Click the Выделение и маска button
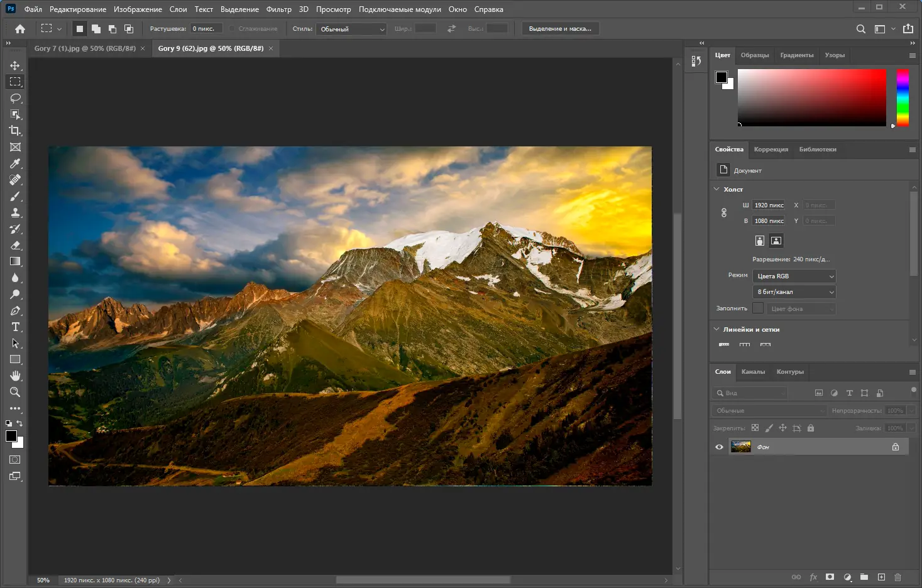This screenshot has width=922, height=588. (x=560, y=29)
